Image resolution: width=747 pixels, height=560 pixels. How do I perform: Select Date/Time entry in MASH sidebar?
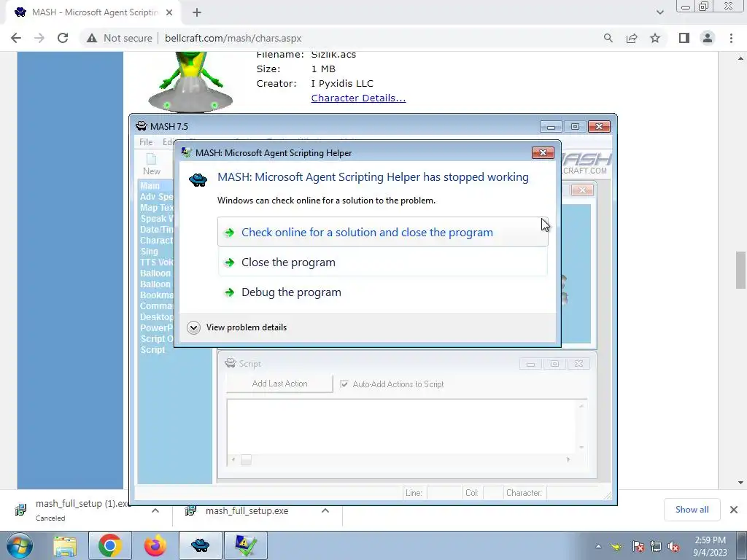(x=157, y=230)
